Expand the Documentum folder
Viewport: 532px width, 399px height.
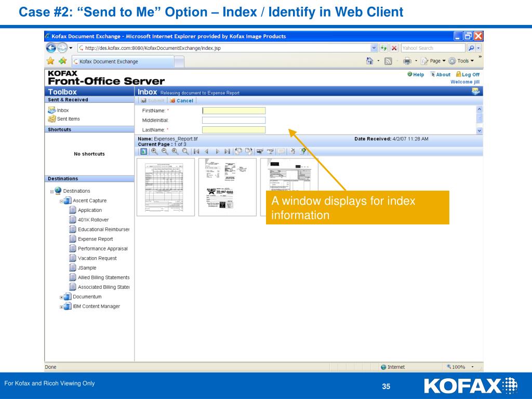[61, 297]
